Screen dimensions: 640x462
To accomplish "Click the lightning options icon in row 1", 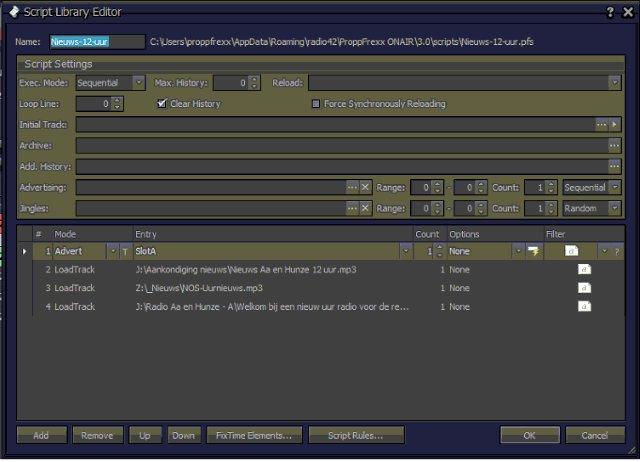I will point(534,251).
